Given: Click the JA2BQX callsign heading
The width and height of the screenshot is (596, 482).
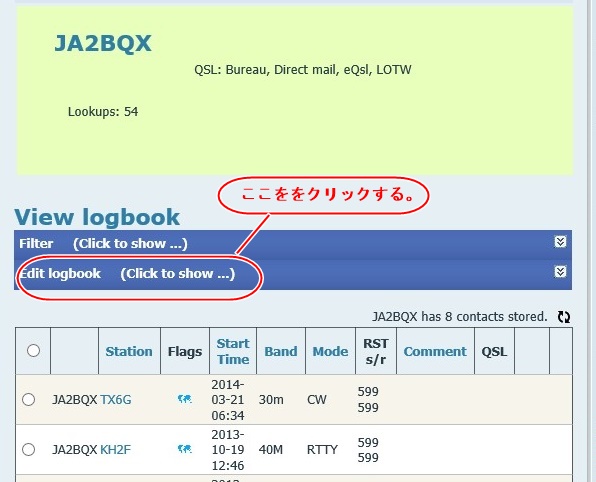Looking at the screenshot, I should click(x=103, y=43).
